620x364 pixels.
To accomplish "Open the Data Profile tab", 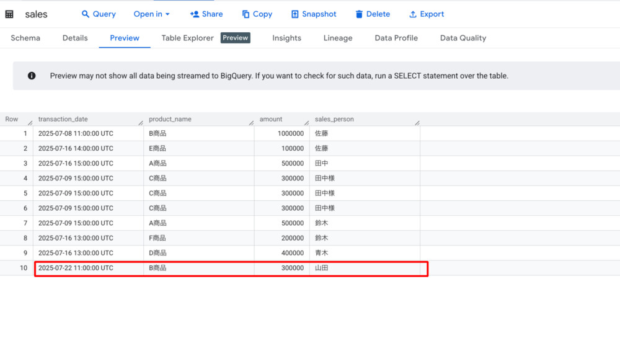I will 396,38.
